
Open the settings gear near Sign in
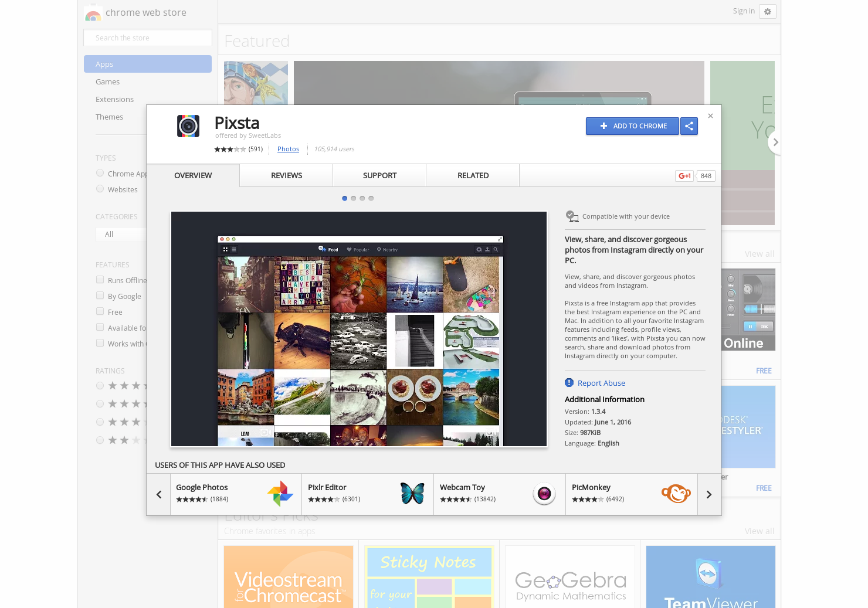(768, 11)
